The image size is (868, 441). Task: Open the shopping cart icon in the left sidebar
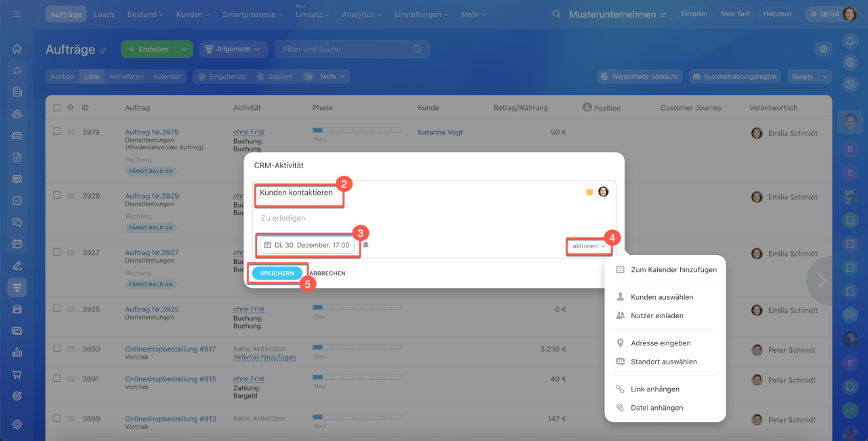(x=17, y=374)
